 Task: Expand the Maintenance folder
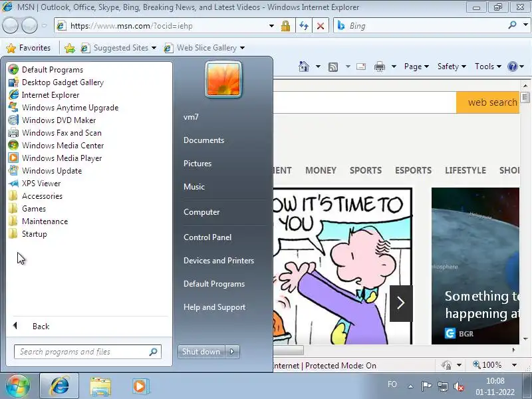pos(39,221)
